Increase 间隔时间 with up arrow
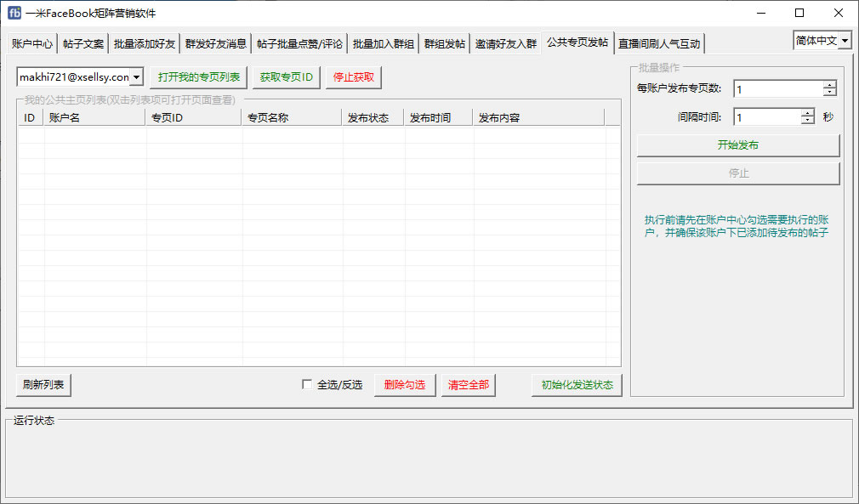859x504 pixels. point(807,113)
